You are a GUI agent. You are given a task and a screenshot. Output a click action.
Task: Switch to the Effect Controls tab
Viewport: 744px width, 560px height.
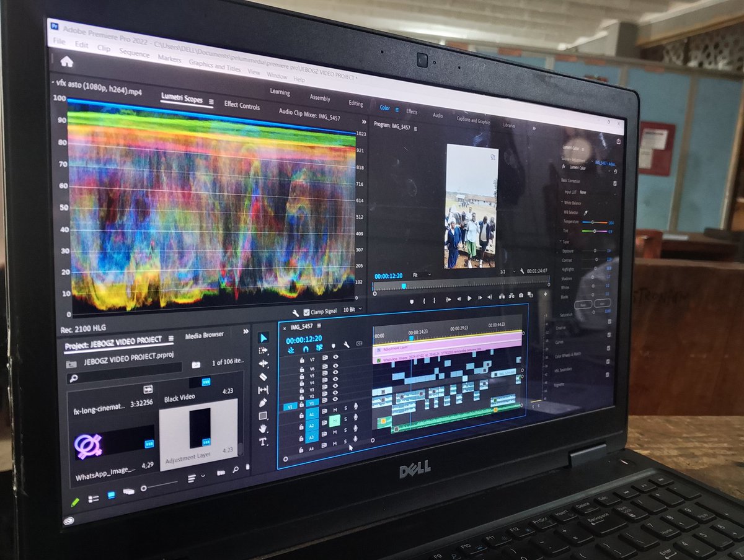point(242,106)
